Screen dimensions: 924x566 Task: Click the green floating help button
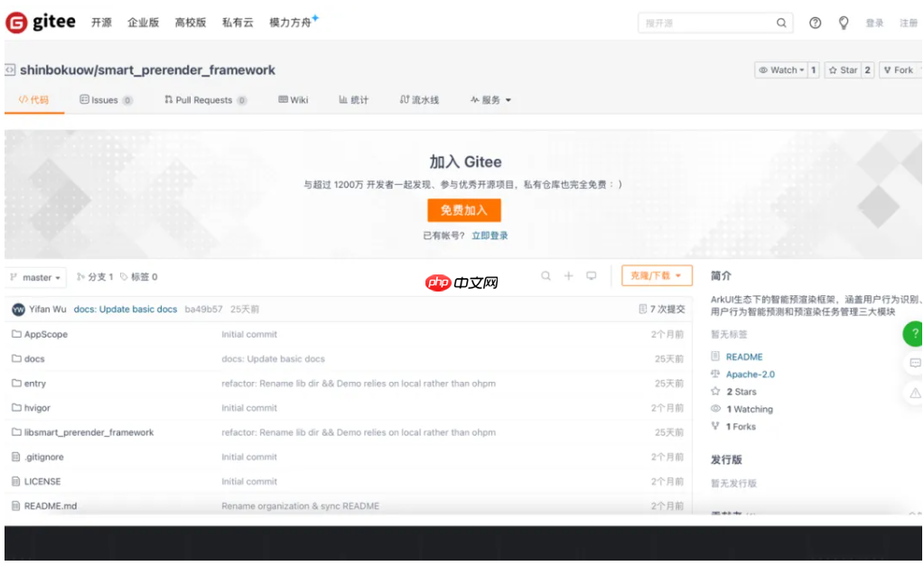pos(913,333)
